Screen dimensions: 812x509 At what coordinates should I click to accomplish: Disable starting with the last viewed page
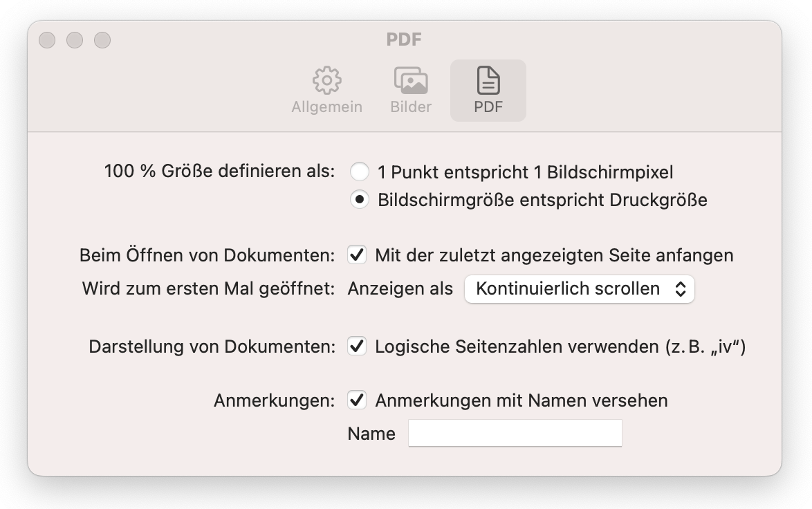(357, 255)
